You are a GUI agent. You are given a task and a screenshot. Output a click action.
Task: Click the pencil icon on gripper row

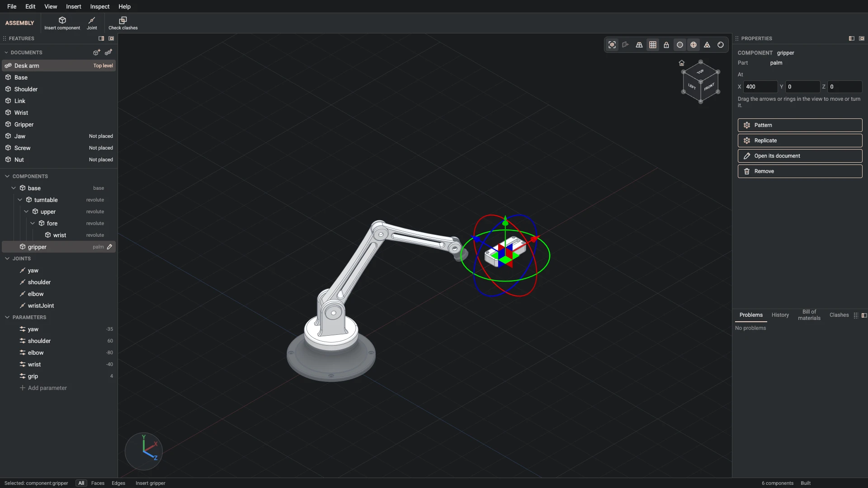109,247
